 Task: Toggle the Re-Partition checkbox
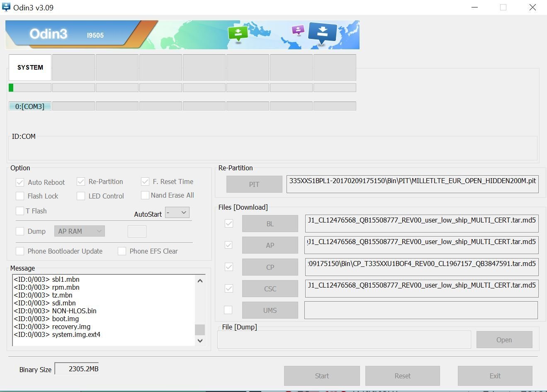point(81,182)
